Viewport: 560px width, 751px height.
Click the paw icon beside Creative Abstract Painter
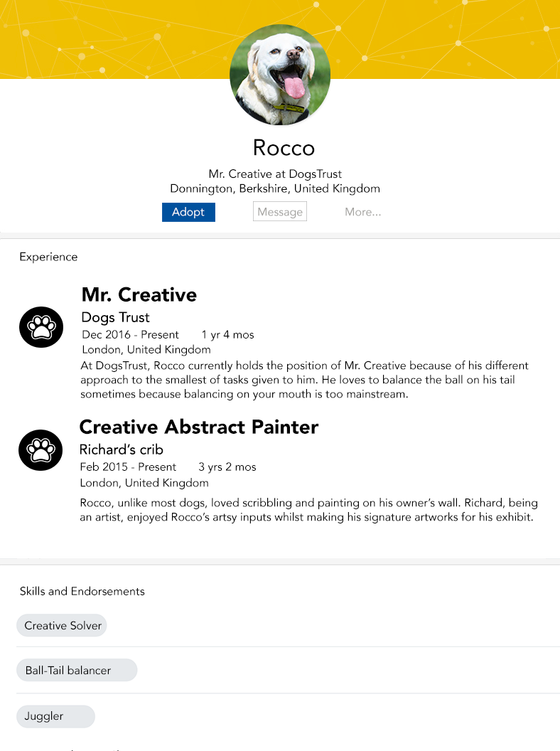(x=41, y=450)
